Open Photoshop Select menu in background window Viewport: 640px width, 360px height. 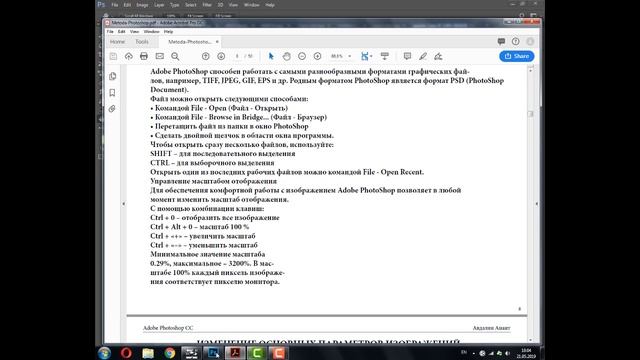191,5
